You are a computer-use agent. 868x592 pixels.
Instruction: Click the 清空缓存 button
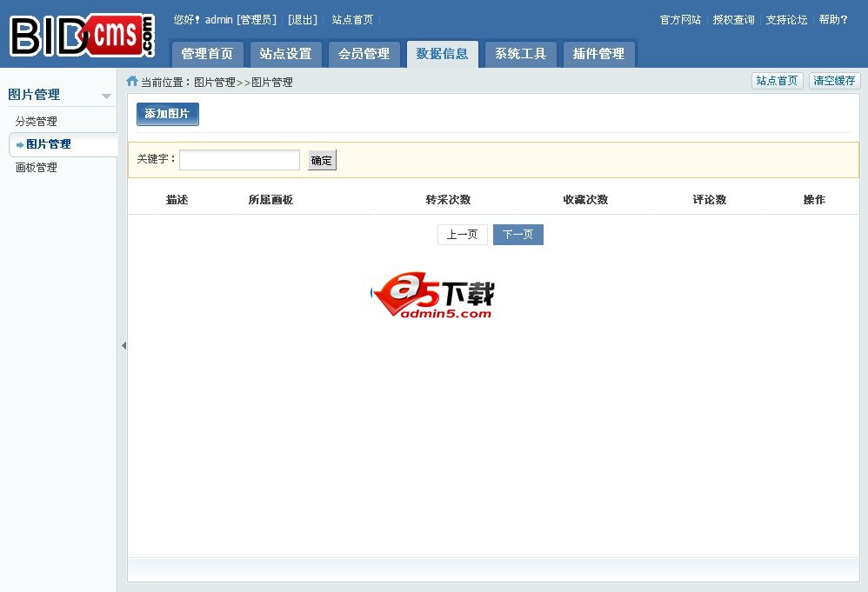point(834,81)
